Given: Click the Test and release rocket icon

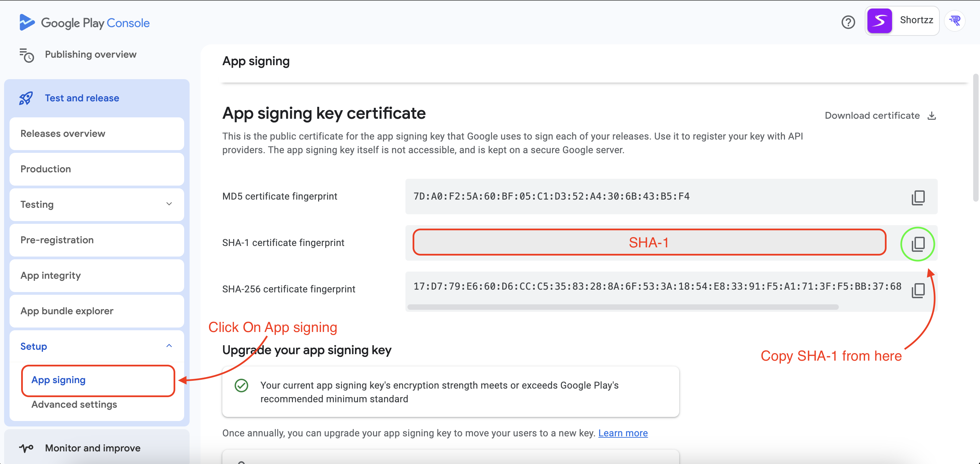Looking at the screenshot, I should [x=26, y=98].
